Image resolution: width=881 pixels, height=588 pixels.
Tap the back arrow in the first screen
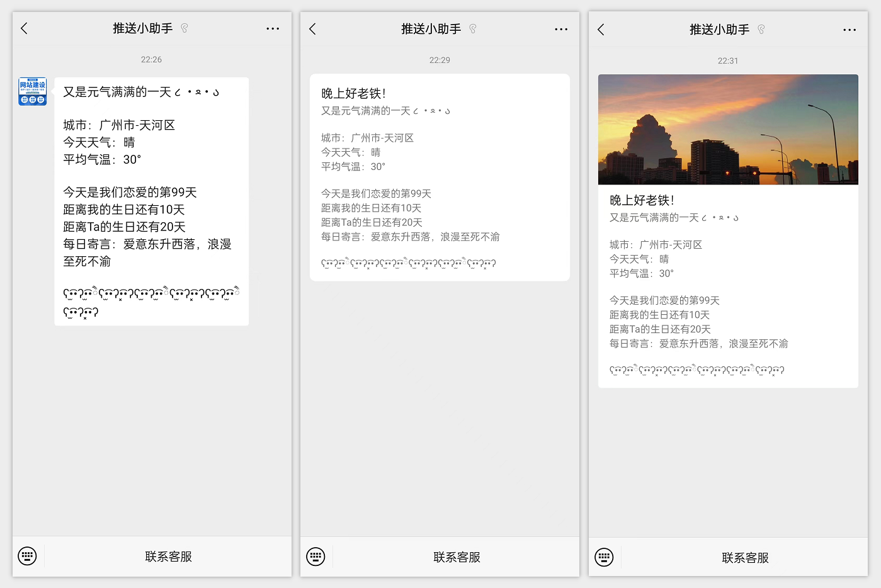[24, 28]
